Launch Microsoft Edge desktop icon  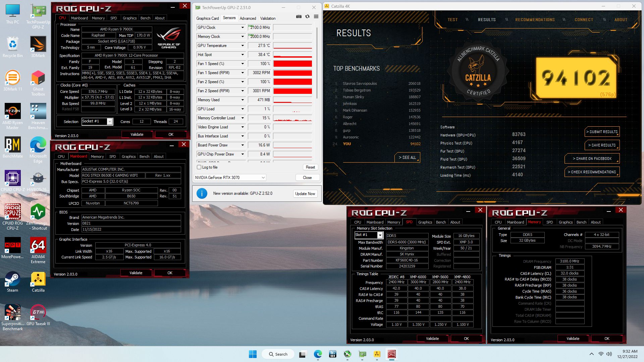38,150
